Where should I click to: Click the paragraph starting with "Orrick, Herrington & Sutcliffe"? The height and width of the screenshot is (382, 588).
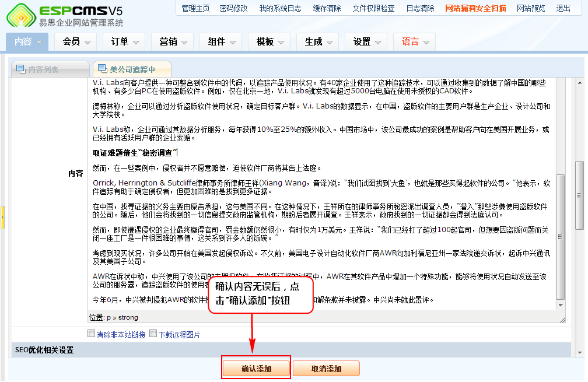coord(321,187)
